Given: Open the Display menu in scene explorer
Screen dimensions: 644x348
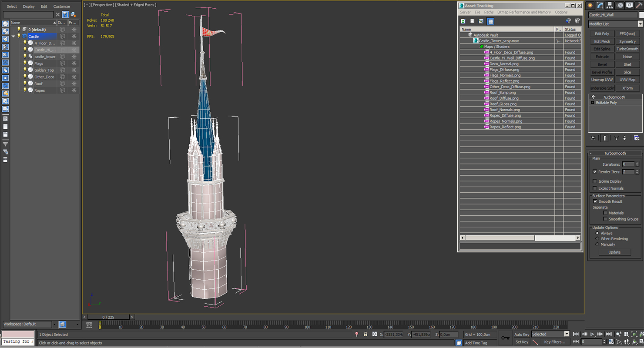Looking at the screenshot, I should [x=29, y=7].
